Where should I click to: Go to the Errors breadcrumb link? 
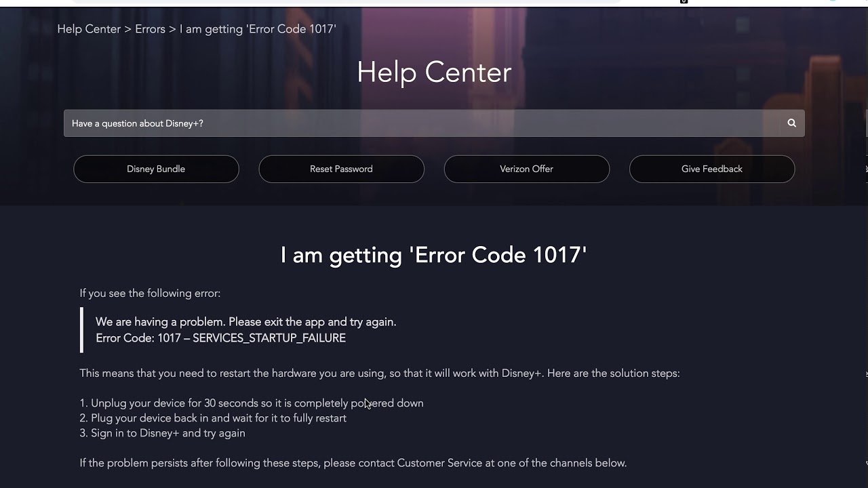click(x=150, y=29)
